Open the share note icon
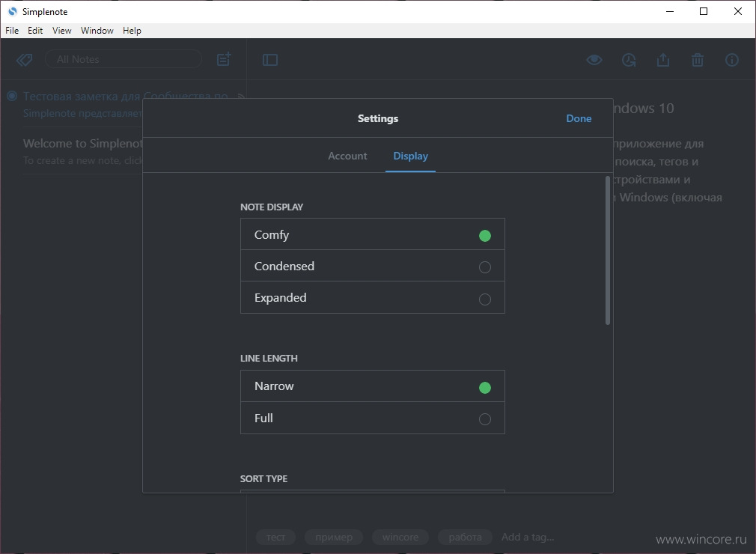Screen dimensions: 756x554 [663, 60]
